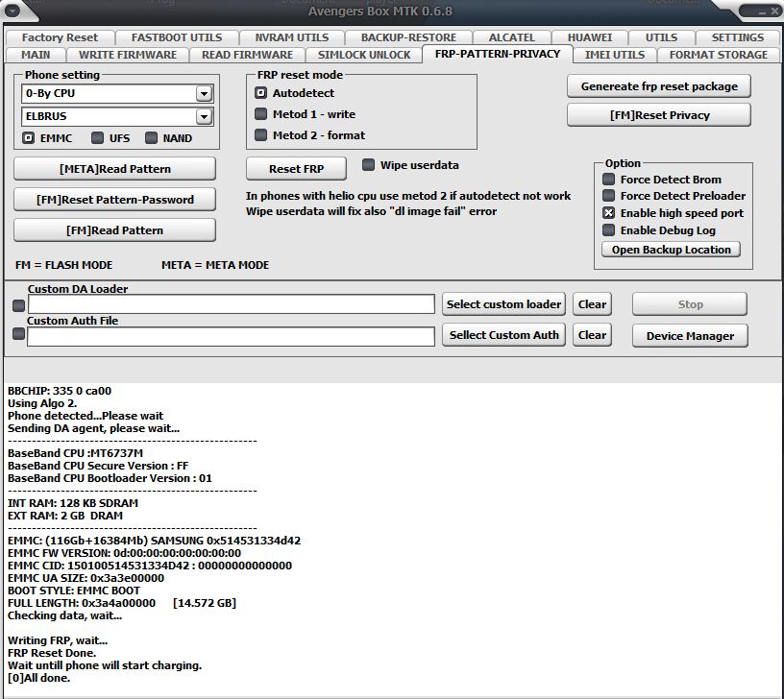Switch to the MAIN tab
The width and height of the screenshot is (784, 699).
pos(36,55)
